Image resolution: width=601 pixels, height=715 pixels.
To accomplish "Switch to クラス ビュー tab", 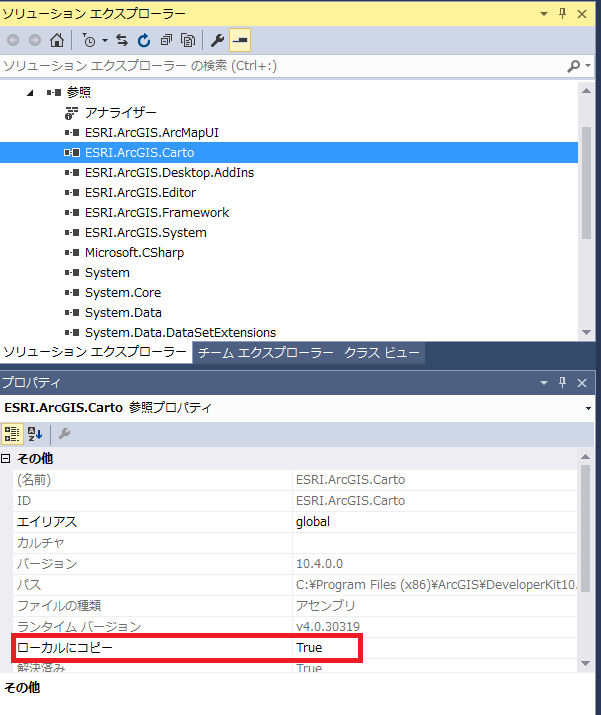I will pos(382,353).
